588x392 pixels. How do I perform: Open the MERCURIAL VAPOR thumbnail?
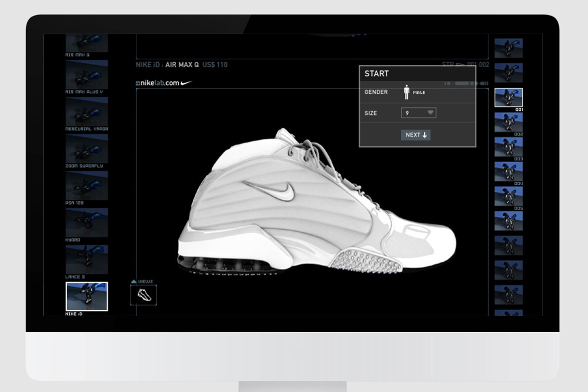point(87,111)
